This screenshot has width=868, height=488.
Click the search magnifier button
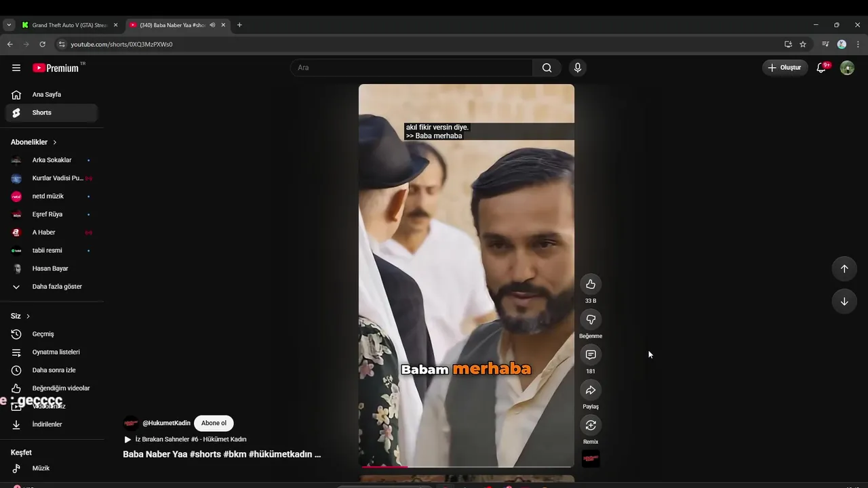[547, 68]
